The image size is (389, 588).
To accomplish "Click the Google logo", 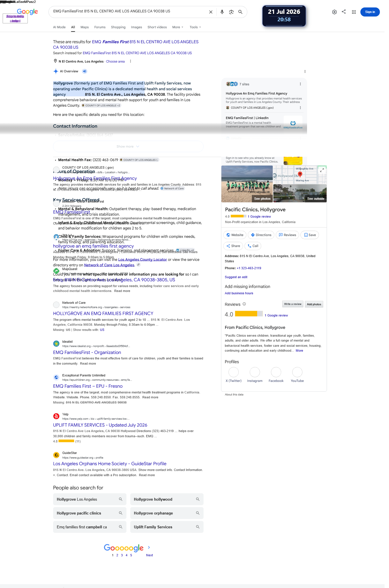I will [27, 12].
